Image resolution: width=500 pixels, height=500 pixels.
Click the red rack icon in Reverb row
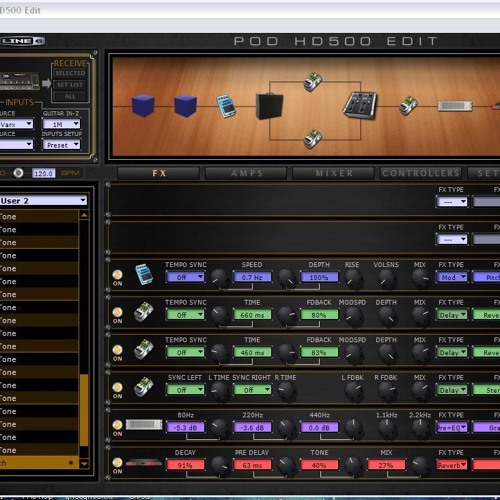tap(144, 463)
